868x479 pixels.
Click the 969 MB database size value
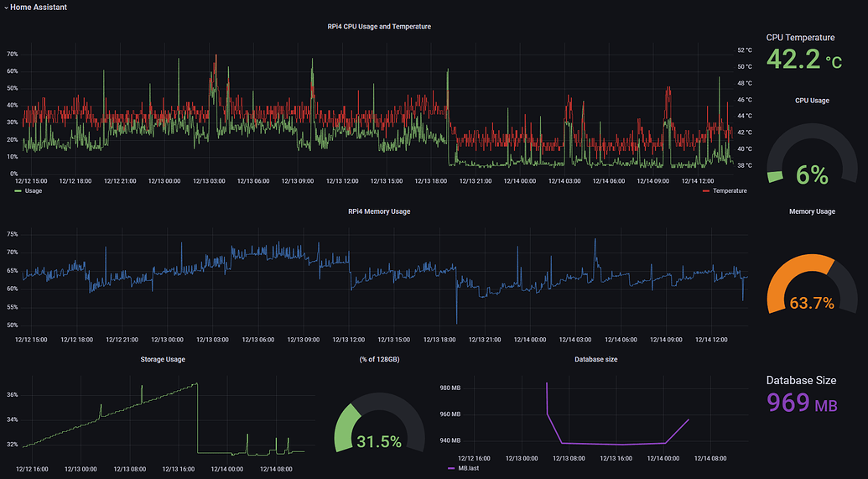coord(802,403)
